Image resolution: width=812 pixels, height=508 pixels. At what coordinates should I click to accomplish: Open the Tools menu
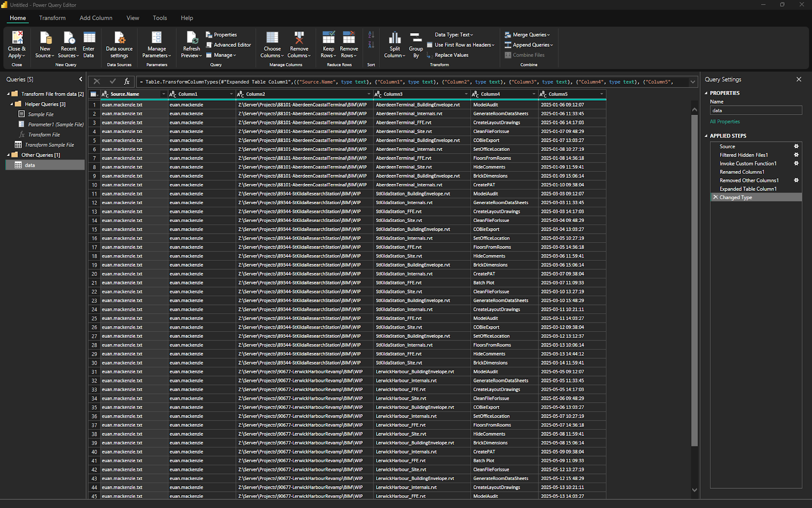tap(159, 18)
